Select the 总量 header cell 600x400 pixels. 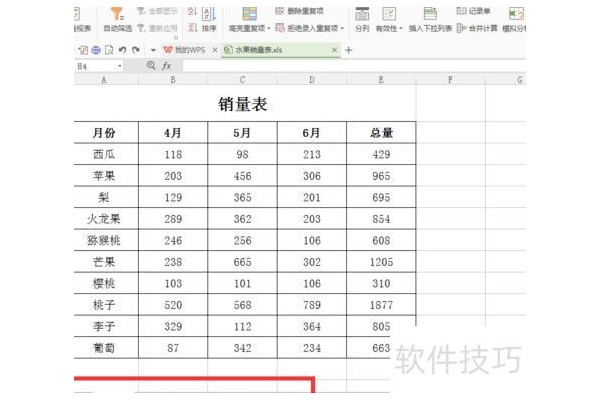tap(381, 133)
